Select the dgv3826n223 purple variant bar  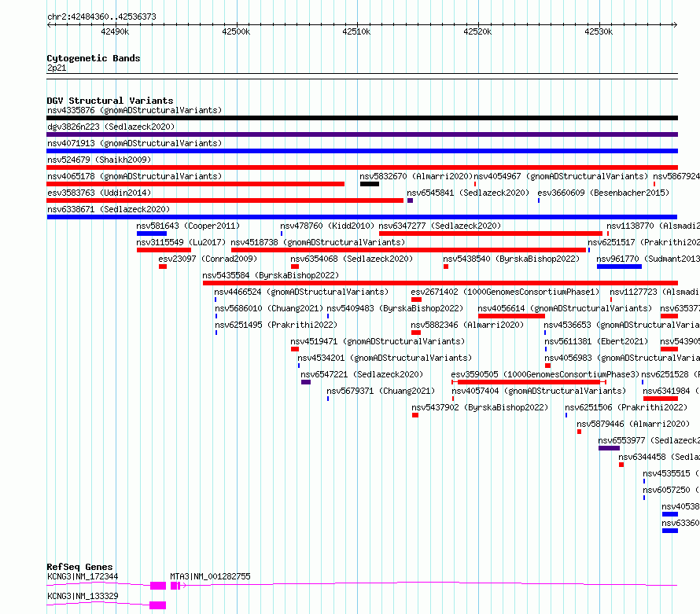click(x=362, y=134)
